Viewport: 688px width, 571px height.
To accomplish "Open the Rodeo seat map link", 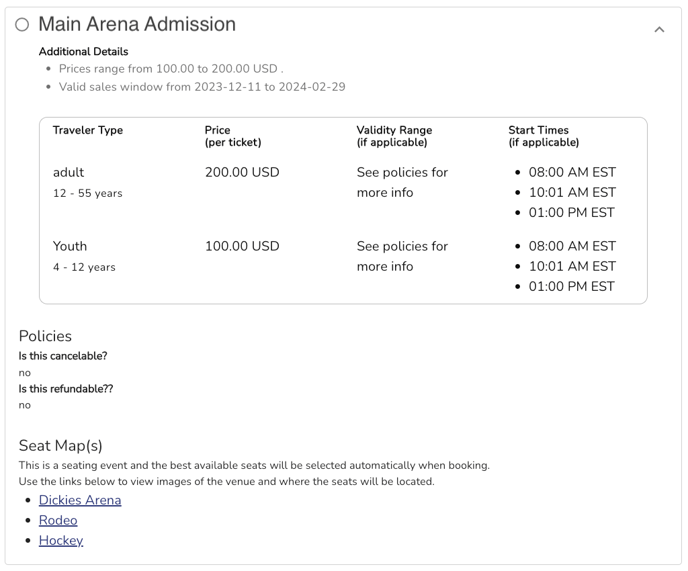I will tap(58, 520).
